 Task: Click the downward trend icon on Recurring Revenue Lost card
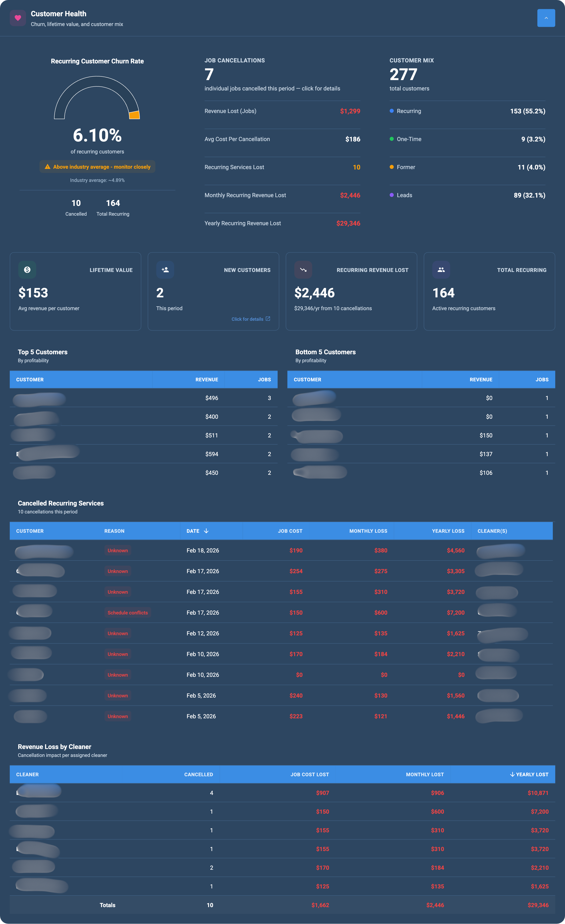[x=303, y=270]
